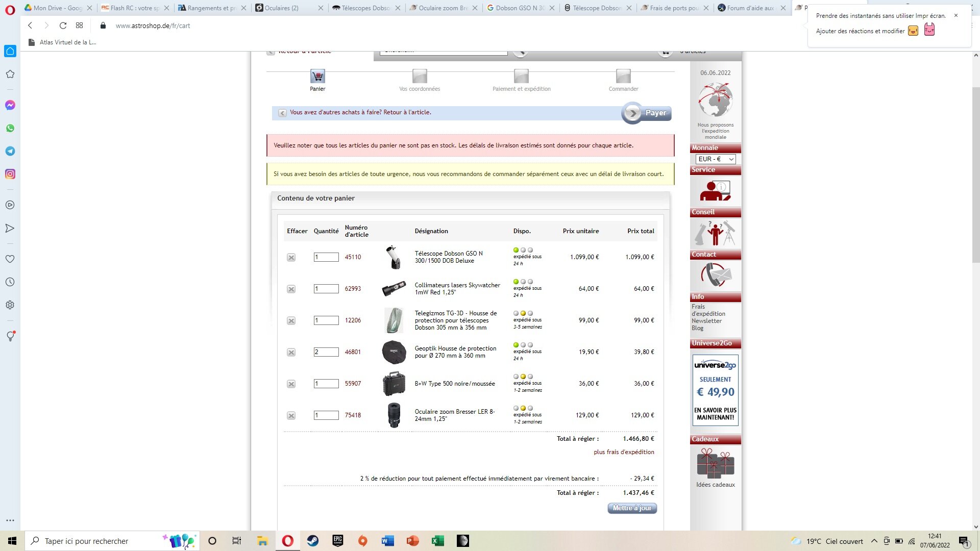Viewport: 980px width, 551px height.
Task: Expand Opera sidebar three-dots menu
Action: (x=10, y=520)
